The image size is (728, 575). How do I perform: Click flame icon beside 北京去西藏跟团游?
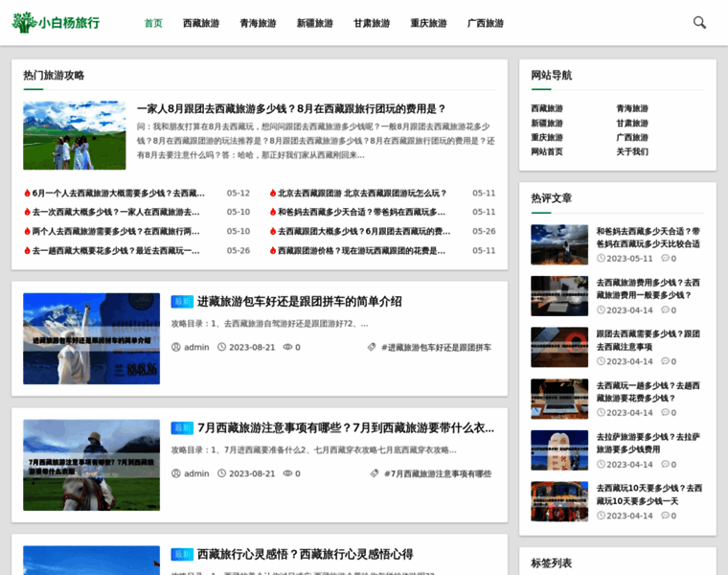(x=273, y=193)
